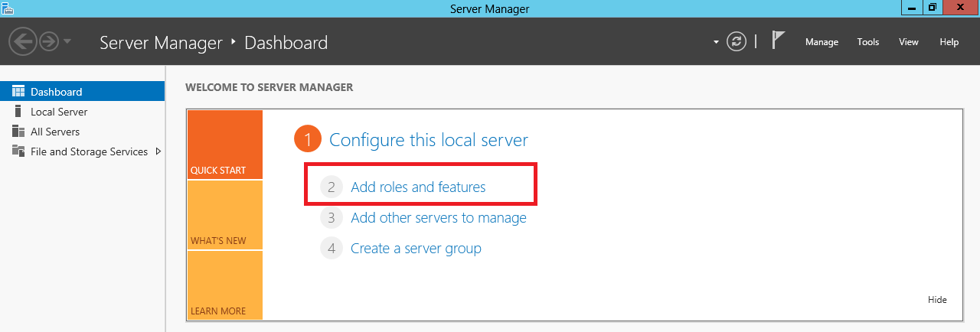
Task: Select the LEARN MORE tile
Action: coord(224,285)
